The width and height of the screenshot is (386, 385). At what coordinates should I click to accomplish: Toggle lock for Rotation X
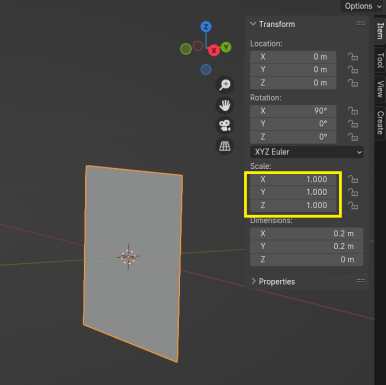(x=353, y=111)
